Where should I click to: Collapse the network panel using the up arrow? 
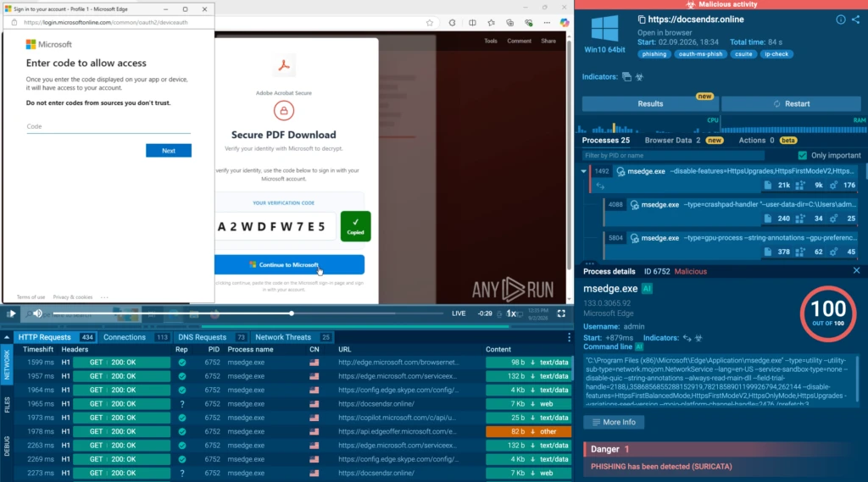[x=7, y=337]
